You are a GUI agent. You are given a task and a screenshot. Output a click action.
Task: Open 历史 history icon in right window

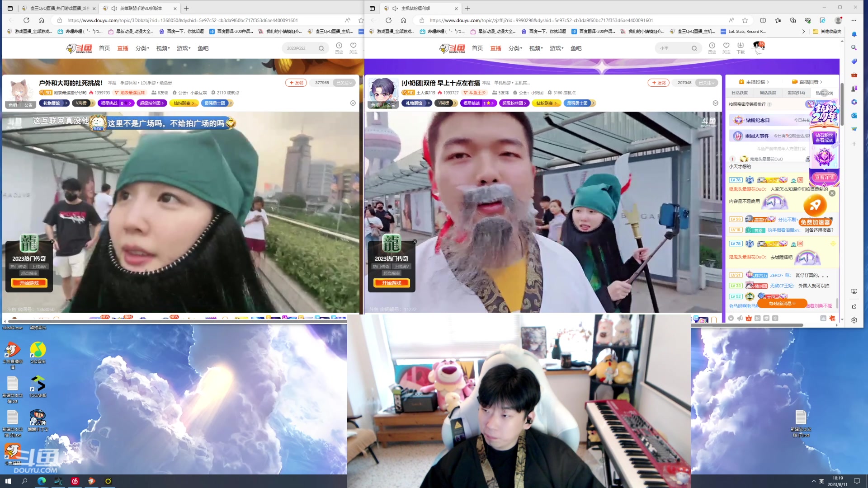[x=712, y=46]
